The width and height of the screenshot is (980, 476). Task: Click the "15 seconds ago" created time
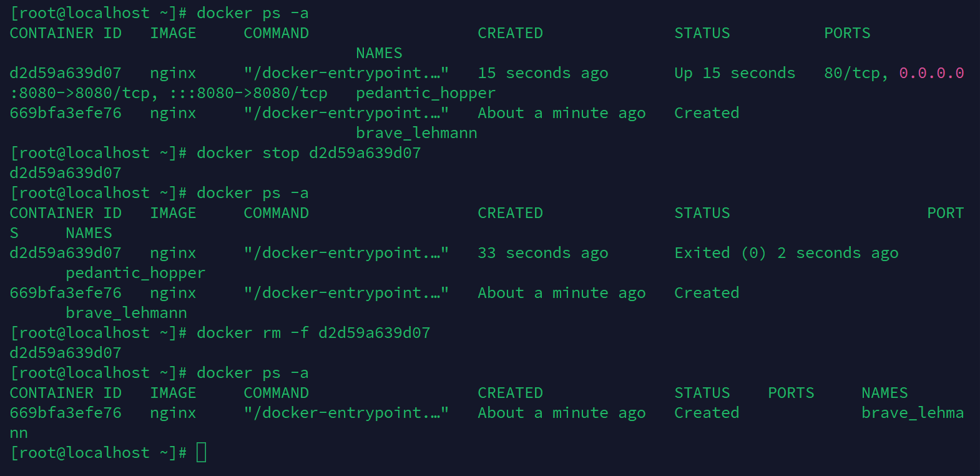542,73
